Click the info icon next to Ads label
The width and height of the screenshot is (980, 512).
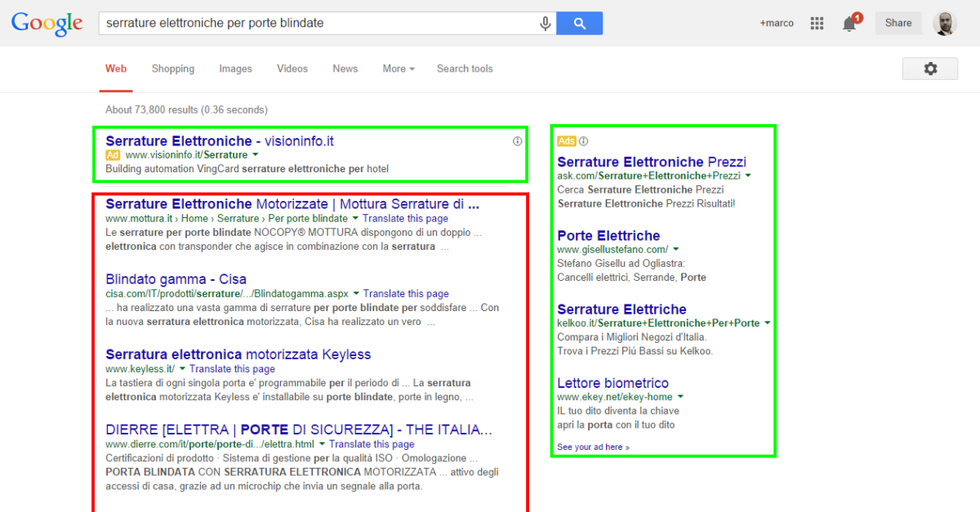583,141
